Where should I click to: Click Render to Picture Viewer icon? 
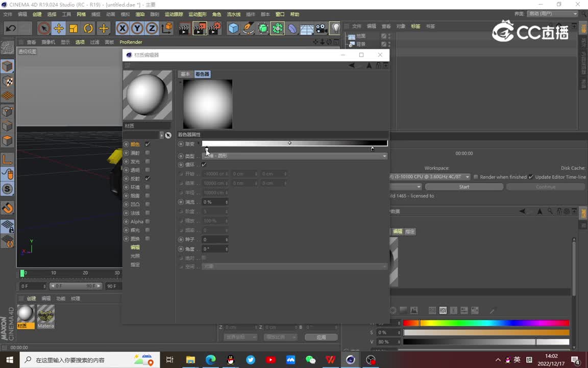click(200, 29)
